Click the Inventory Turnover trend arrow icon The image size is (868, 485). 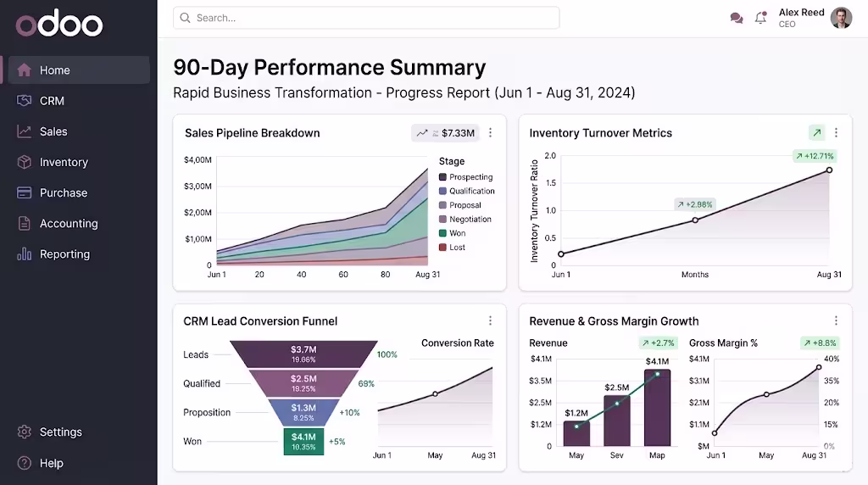(816, 132)
